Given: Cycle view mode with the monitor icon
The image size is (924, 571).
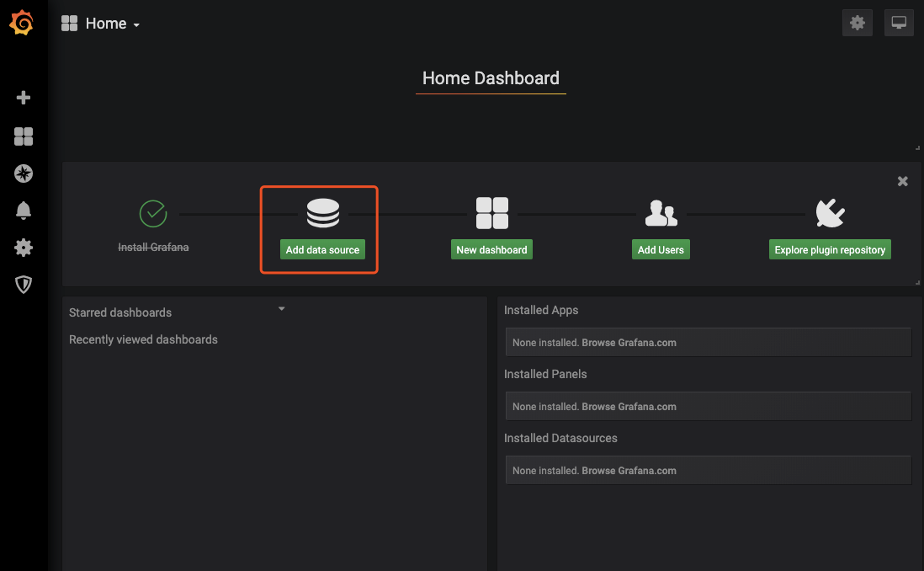Looking at the screenshot, I should [899, 23].
